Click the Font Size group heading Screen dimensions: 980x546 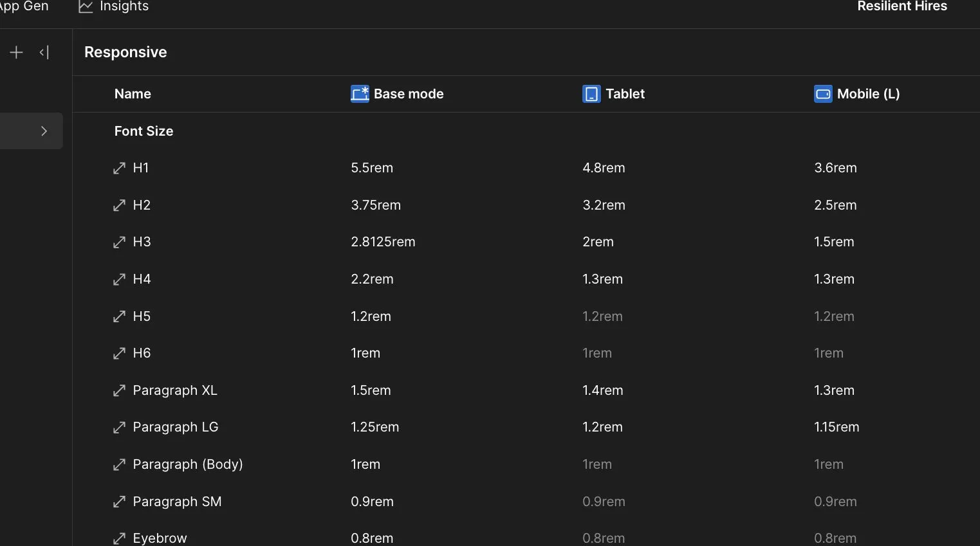pyautogui.click(x=143, y=131)
